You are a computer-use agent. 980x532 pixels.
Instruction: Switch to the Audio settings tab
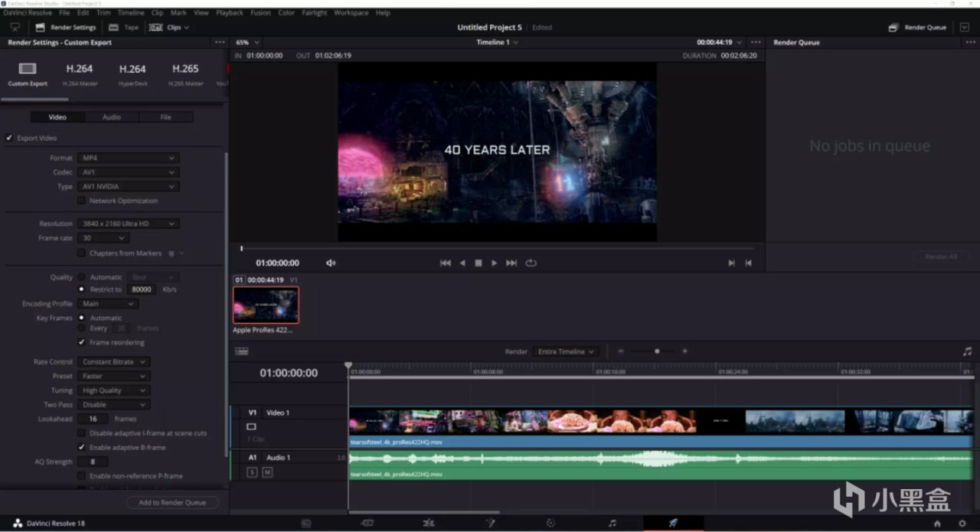(x=112, y=117)
